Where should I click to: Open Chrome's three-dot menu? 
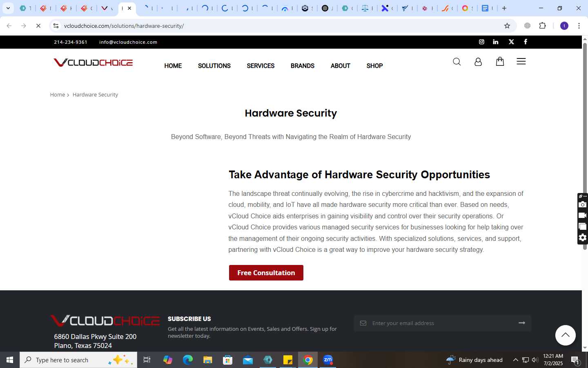pyautogui.click(x=579, y=26)
